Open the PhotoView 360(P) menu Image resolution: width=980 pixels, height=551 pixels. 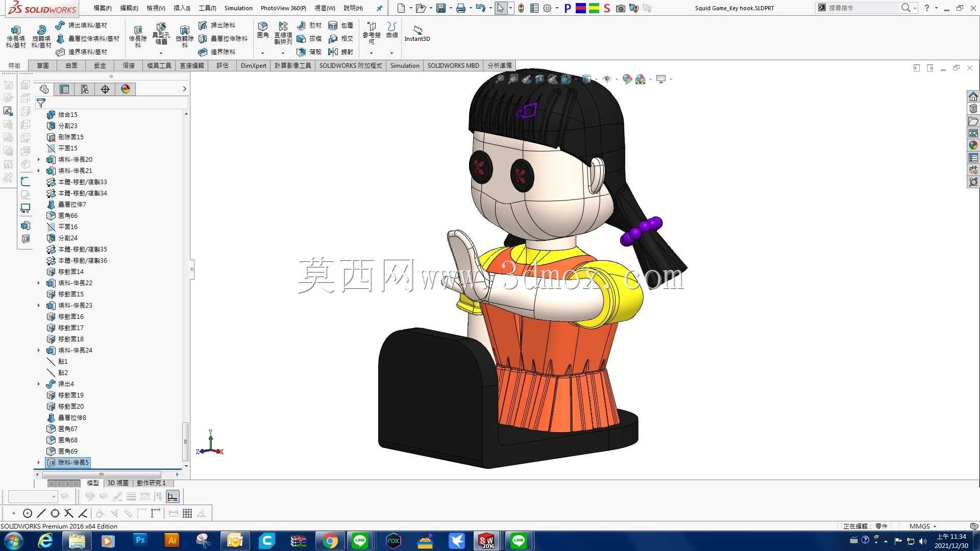click(283, 8)
